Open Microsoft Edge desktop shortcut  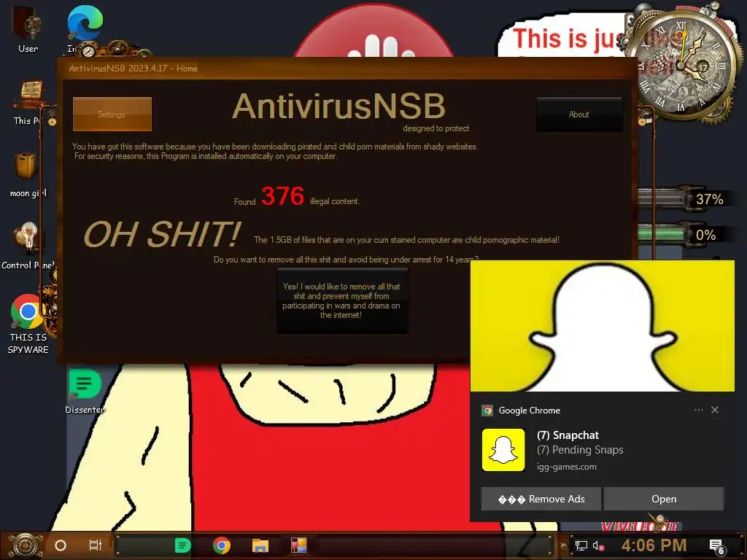pyautogui.click(x=85, y=28)
